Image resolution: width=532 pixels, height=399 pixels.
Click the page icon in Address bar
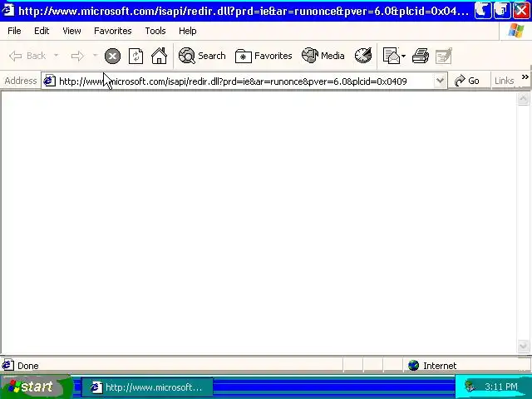coord(50,81)
